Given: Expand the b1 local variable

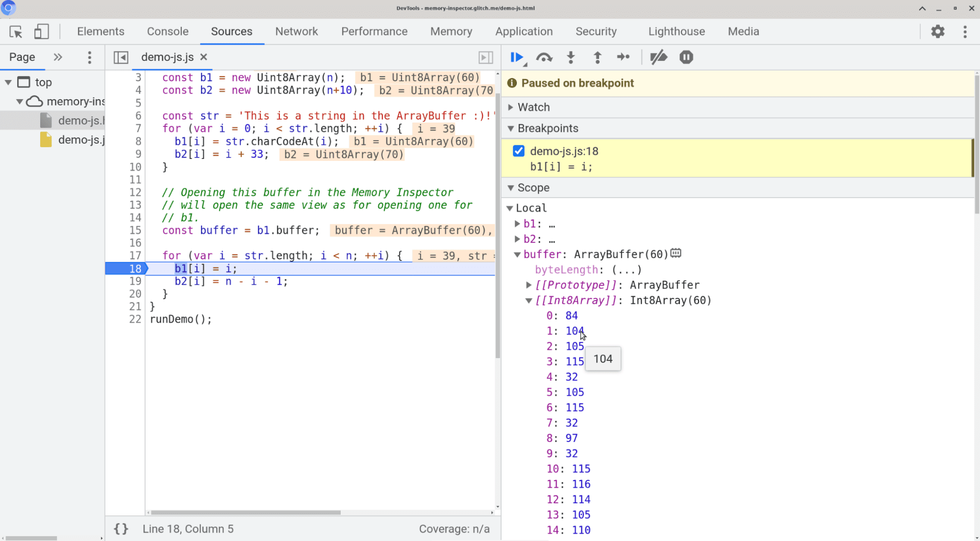Looking at the screenshot, I should click(519, 223).
